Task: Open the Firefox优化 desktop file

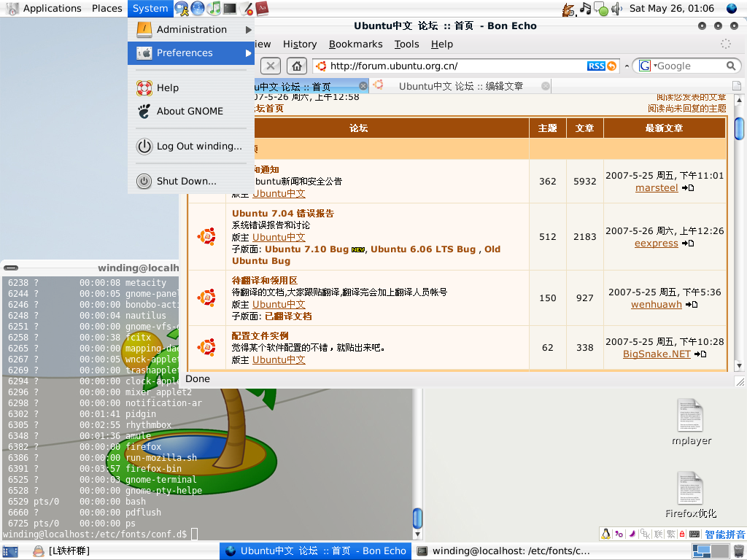Action: point(691,495)
